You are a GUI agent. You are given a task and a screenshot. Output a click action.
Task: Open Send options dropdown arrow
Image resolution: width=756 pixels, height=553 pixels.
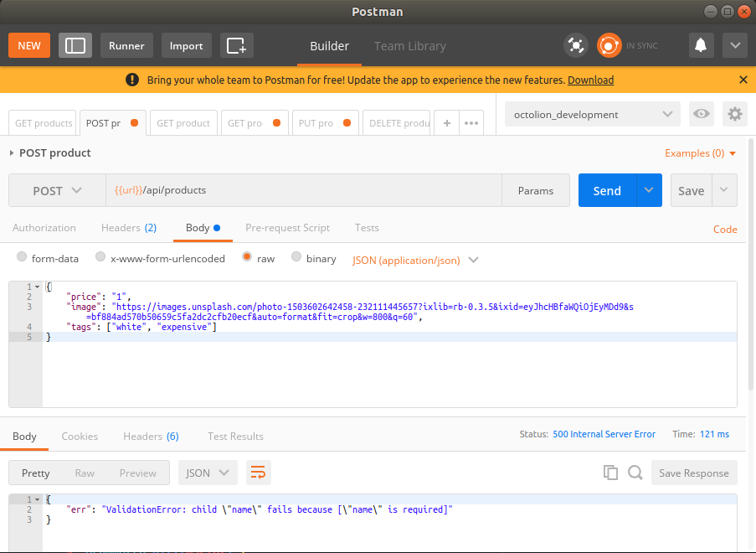[649, 190]
